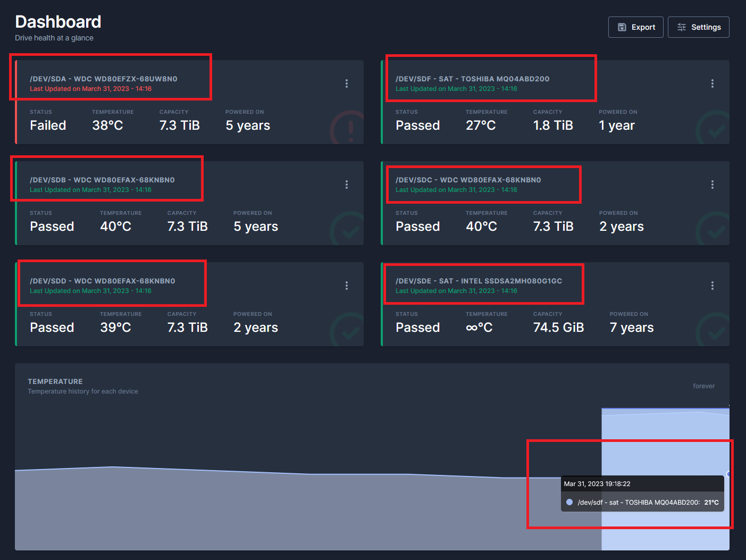Screen dimensions: 746x560
Task: Click the tooltip's TOSHIBA MQ04ABD200 21°C entry
Action: tap(642, 502)
